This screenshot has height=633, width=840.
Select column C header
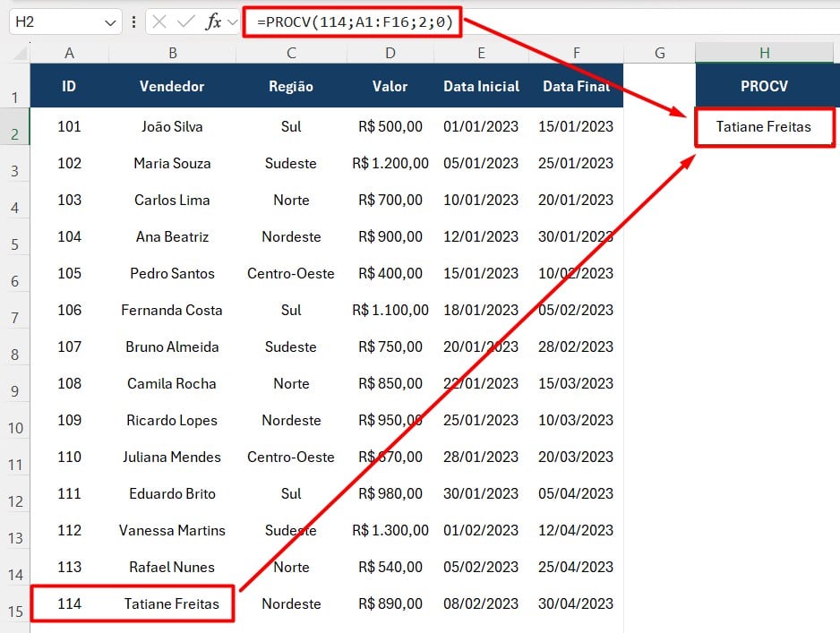[x=291, y=53]
